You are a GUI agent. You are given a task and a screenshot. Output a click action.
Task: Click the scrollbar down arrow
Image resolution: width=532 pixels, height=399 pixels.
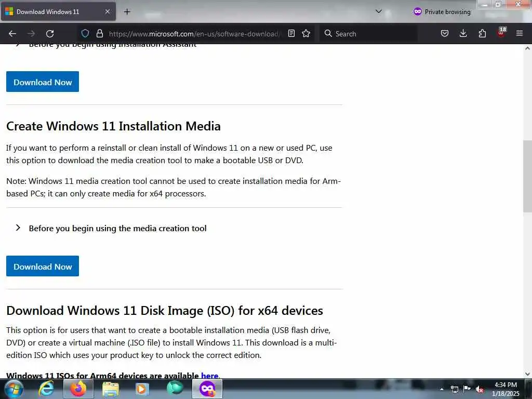pos(527,374)
